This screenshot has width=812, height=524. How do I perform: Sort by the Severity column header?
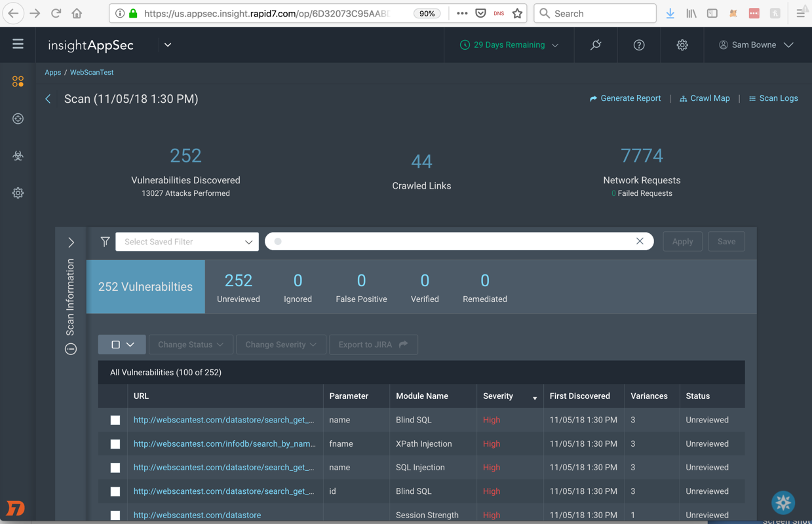499,396
